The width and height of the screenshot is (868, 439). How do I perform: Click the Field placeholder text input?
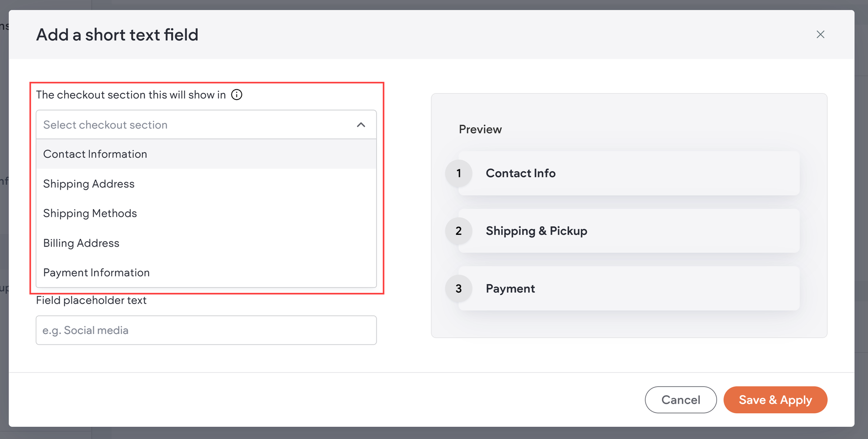(x=206, y=330)
